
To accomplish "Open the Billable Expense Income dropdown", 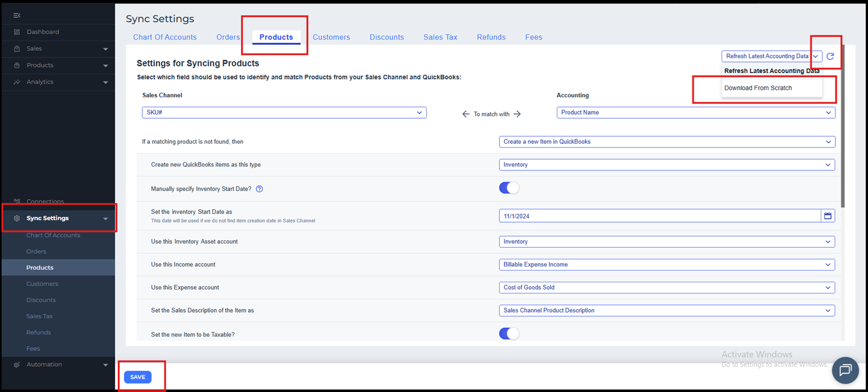I will coord(666,264).
